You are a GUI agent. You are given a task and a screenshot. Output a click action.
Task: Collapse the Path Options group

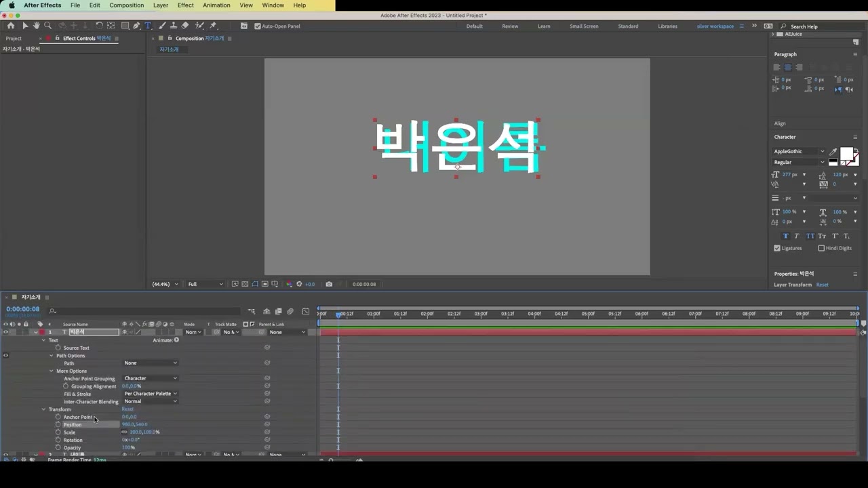coord(51,356)
